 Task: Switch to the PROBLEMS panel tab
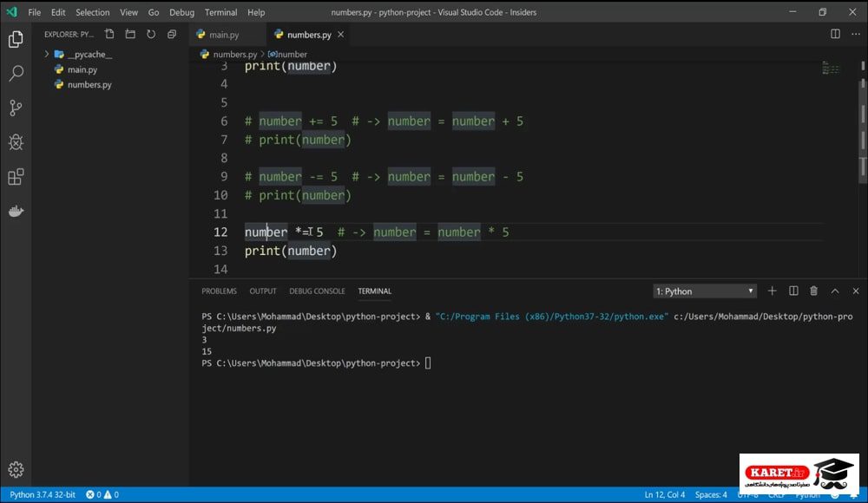220,291
